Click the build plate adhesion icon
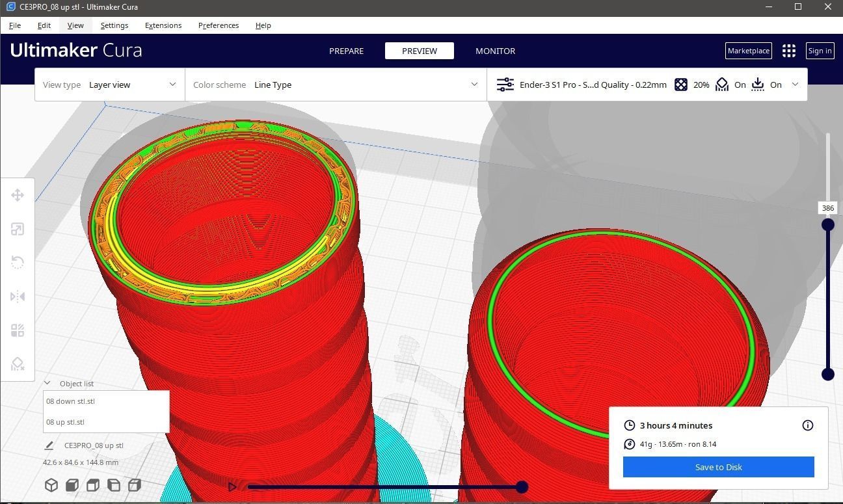 758,85
